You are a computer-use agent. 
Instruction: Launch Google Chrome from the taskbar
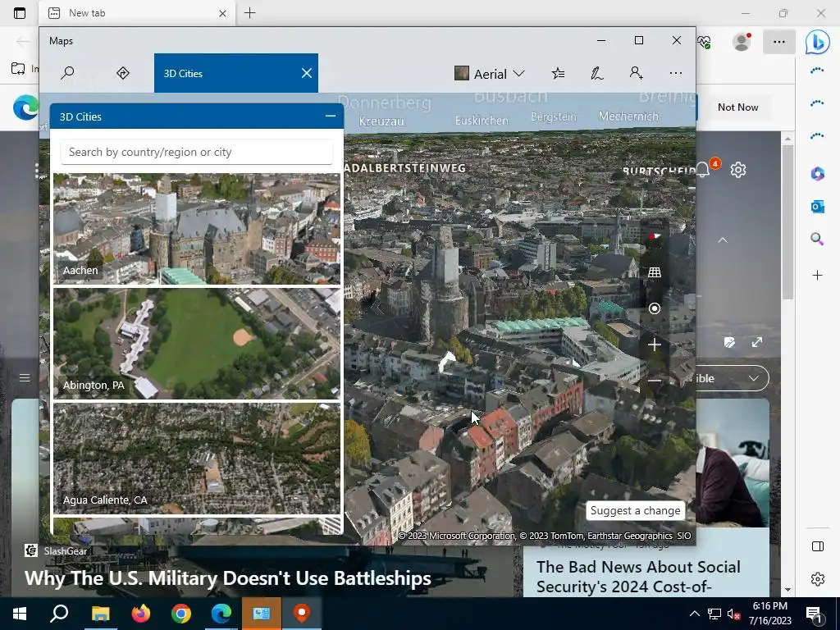[181, 614]
